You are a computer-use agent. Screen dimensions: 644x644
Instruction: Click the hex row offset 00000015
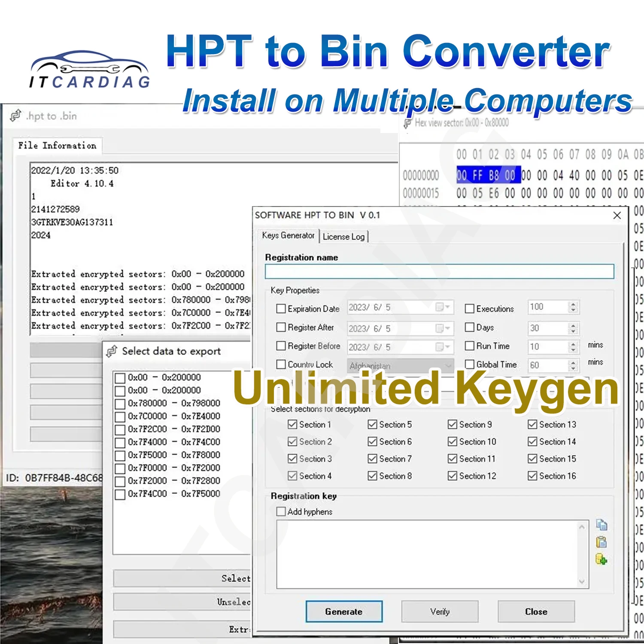coord(421,194)
